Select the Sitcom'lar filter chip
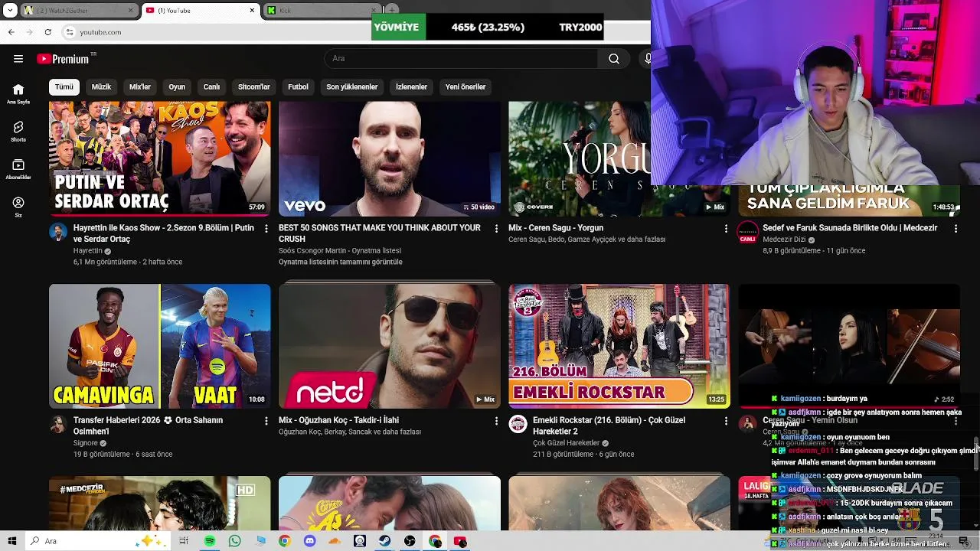980x551 pixels. (x=254, y=86)
